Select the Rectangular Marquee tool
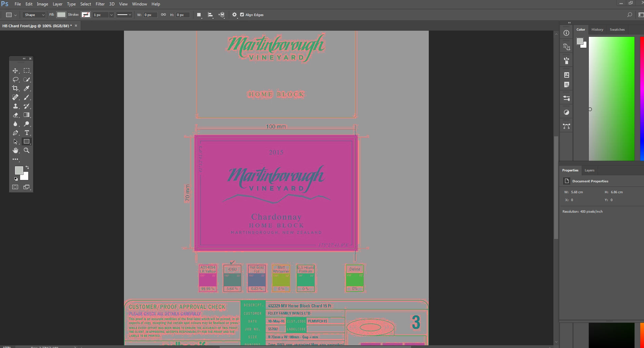644x348 pixels. [x=27, y=71]
